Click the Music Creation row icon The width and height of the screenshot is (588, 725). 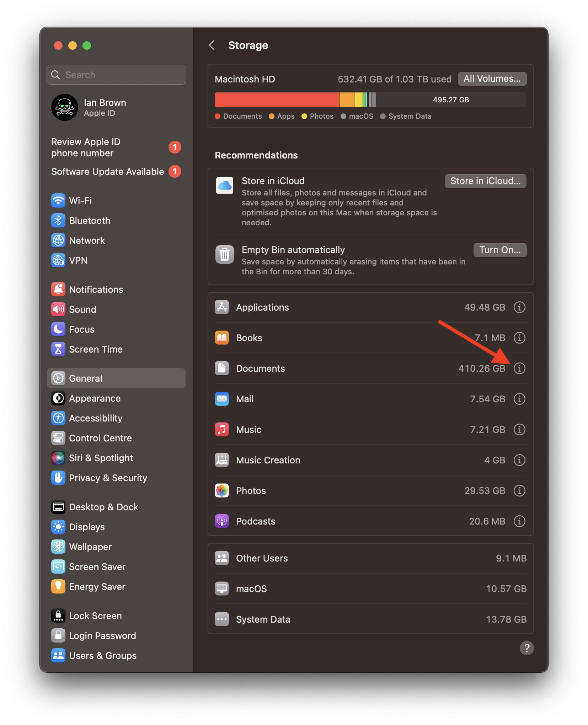222,460
